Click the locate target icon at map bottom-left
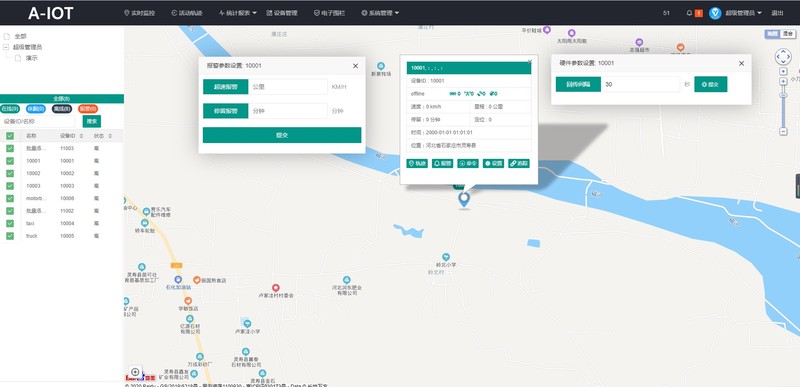Viewport: 800px width, 387px height. [x=135, y=372]
